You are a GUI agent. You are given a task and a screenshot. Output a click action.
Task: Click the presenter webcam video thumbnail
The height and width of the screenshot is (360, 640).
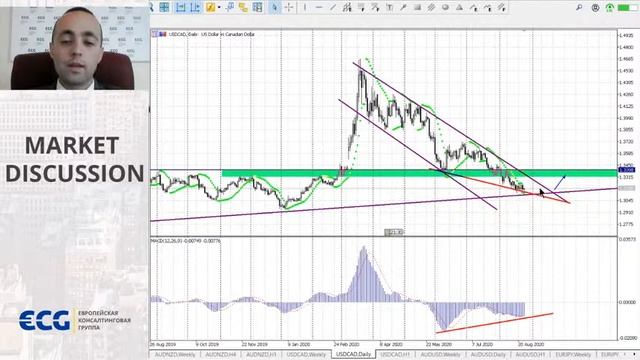(x=74, y=48)
